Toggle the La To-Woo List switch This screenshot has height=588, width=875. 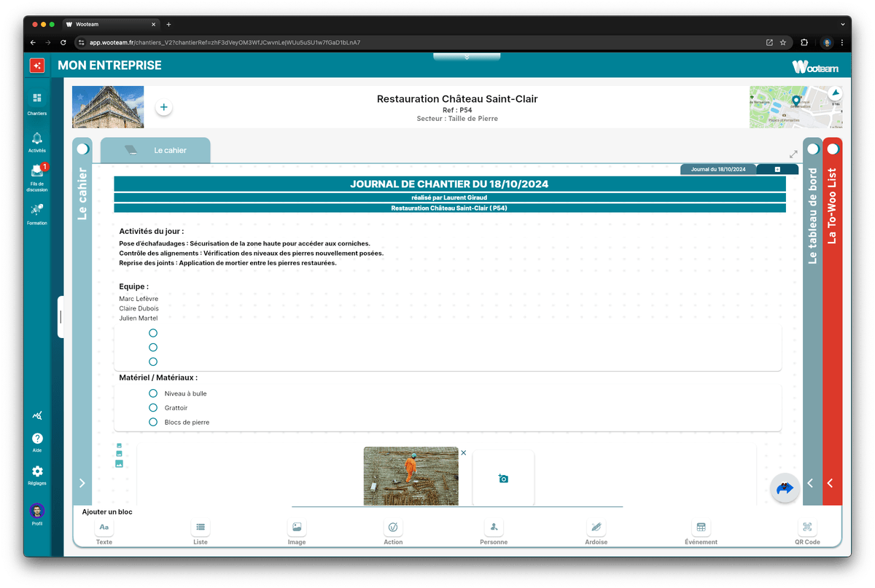[x=833, y=149]
